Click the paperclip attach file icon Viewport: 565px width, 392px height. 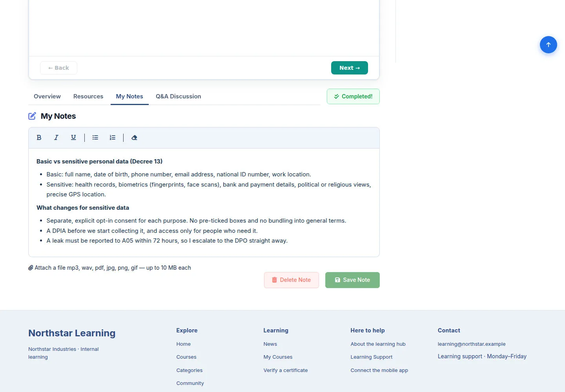pos(31,268)
